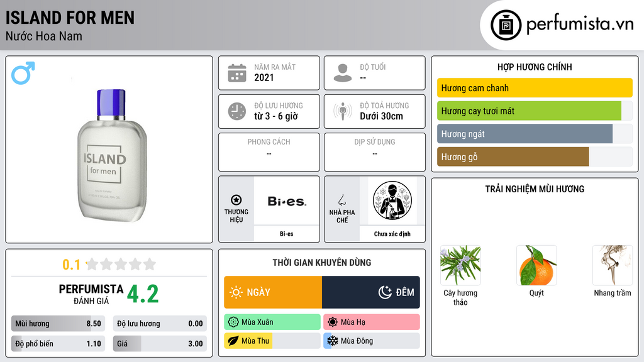
Task: Click the Mùa Xuân season bar
Action: pos(272,322)
